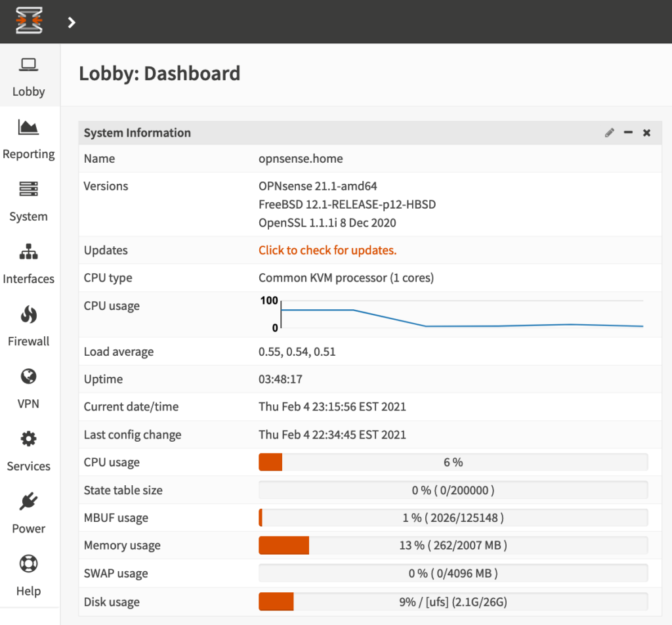Click the System Information widget header
This screenshot has width=672, height=625.
[x=328, y=133]
